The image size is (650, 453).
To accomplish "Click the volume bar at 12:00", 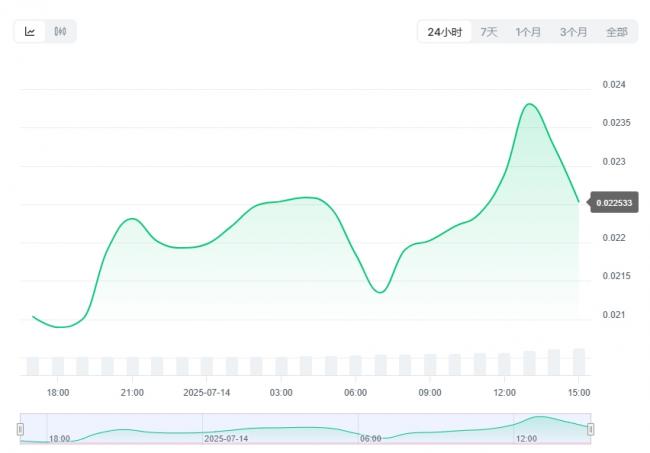I will click(504, 364).
